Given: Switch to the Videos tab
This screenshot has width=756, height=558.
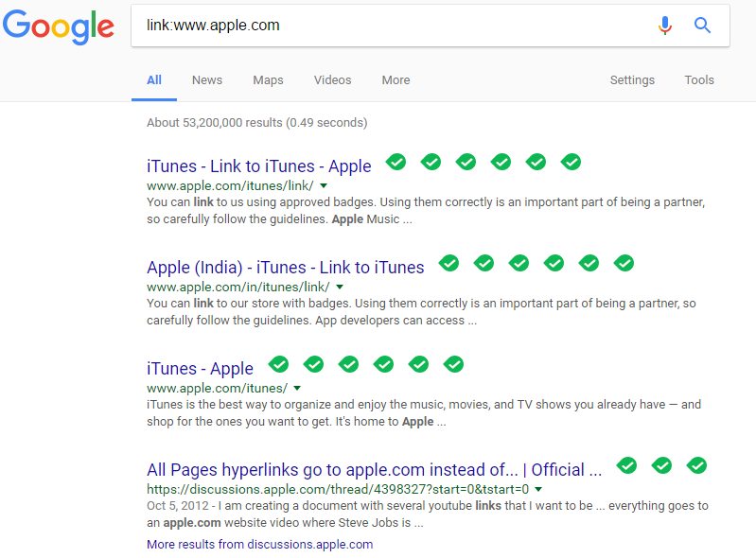Looking at the screenshot, I should 333,80.
